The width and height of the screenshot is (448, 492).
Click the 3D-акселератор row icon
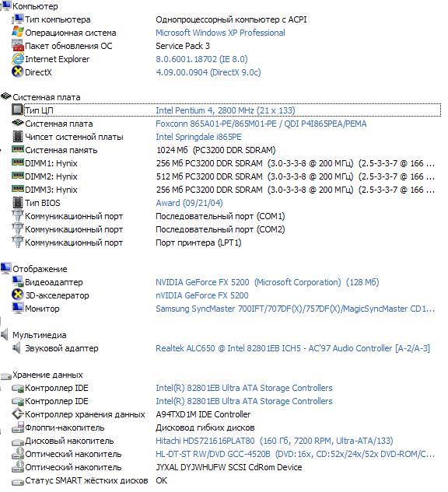point(18,295)
